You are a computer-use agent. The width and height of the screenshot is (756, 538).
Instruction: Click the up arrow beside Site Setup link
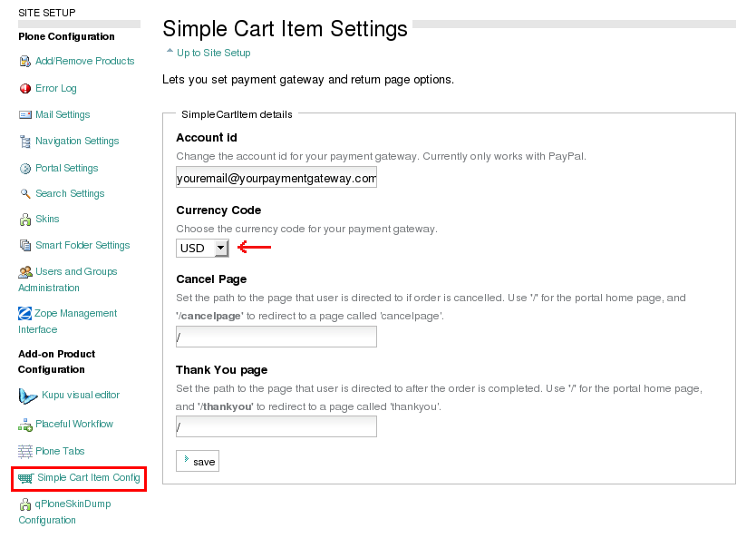pyautogui.click(x=170, y=50)
